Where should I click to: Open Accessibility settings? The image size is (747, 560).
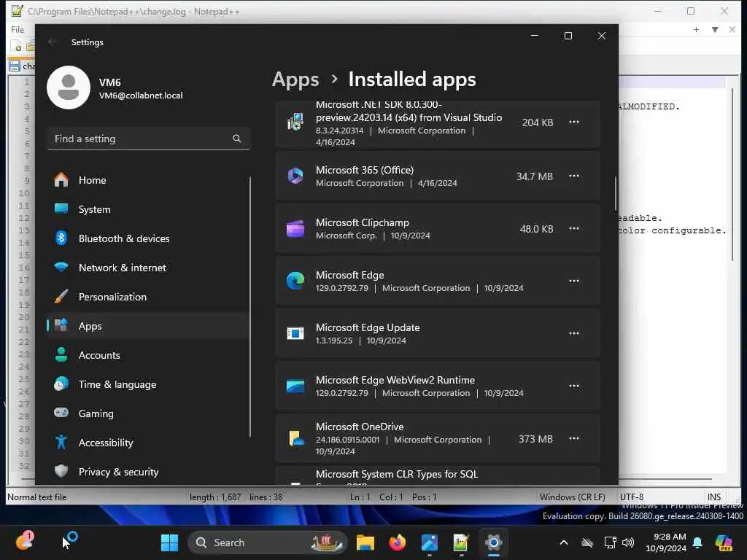(147, 443)
